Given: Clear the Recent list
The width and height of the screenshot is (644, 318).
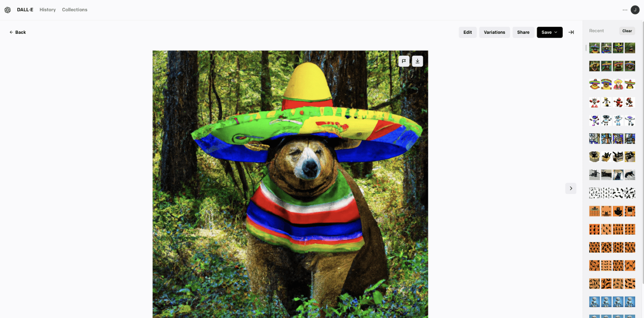Looking at the screenshot, I should tap(627, 31).
